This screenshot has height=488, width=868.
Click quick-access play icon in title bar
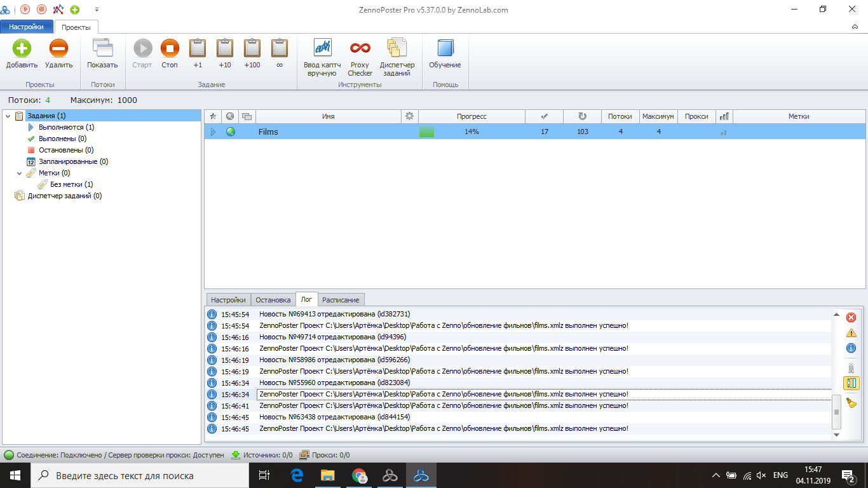[25, 10]
